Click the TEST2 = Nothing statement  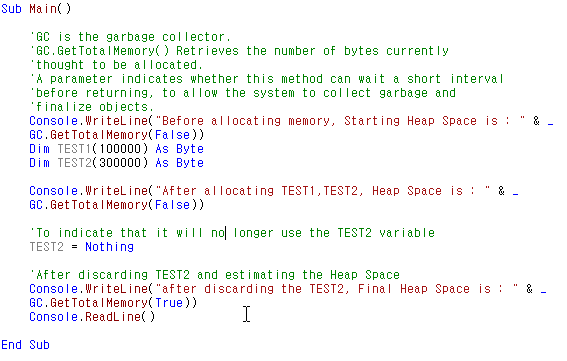point(81,247)
